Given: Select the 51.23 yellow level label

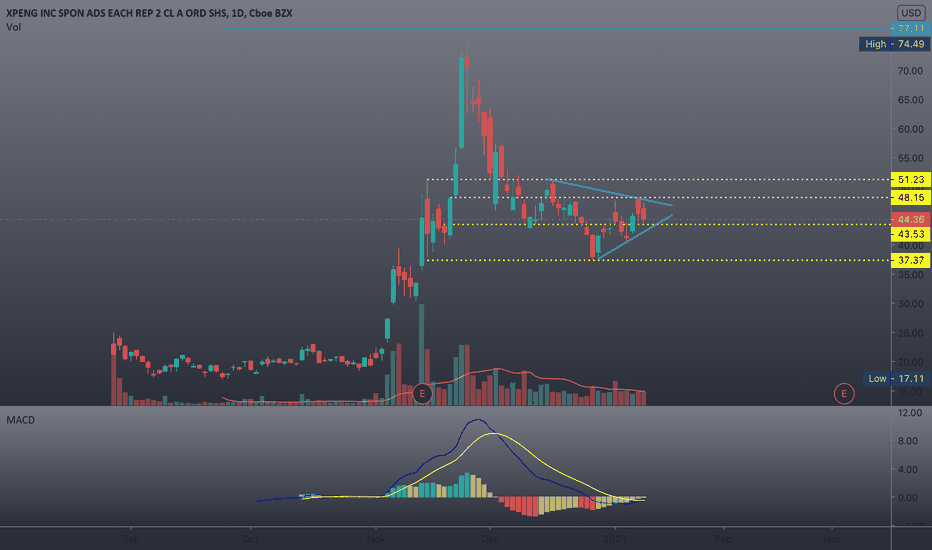Looking at the screenshot, I should point(911,179).
